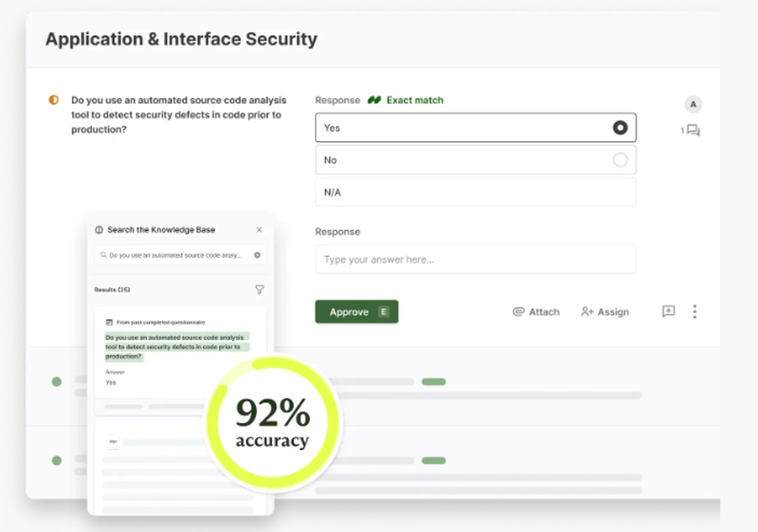
Task: Open the comments thread icon showing 1
Action: (x=694, y=130)
